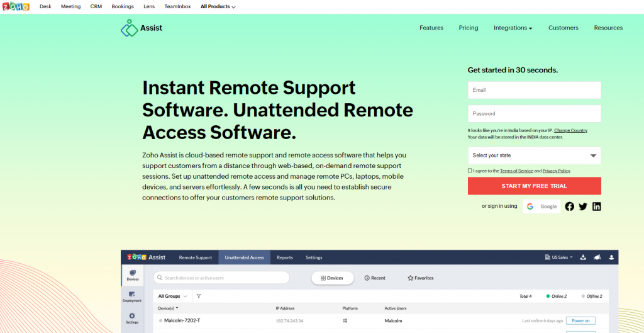Click the Active Users column header
The width and height of the screenshot is (644, 333).
tap(396, 308)
